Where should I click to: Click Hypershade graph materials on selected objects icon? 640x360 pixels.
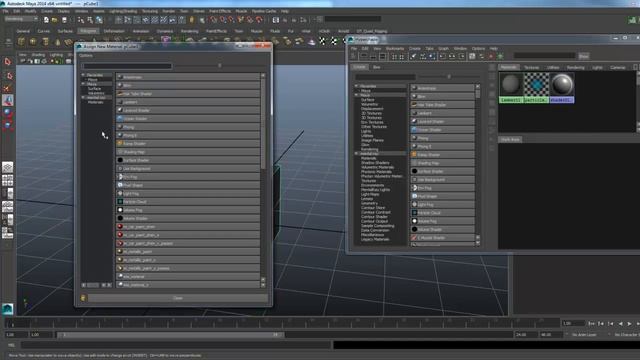(x=432, y=56)
